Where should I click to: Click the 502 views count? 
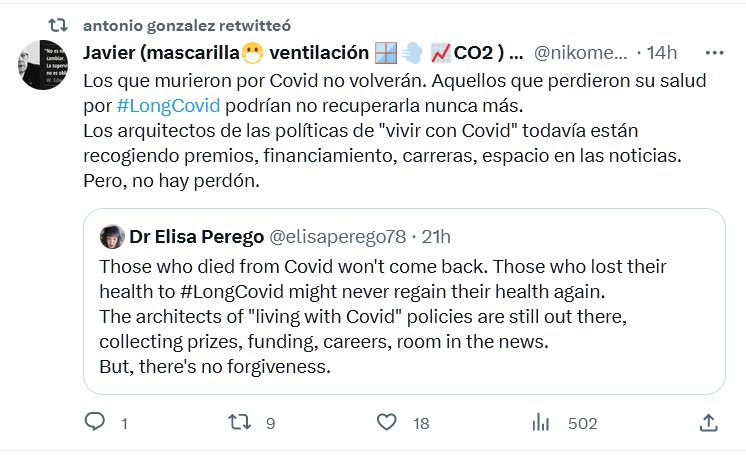pyautogui.click(x=582, y=423)
